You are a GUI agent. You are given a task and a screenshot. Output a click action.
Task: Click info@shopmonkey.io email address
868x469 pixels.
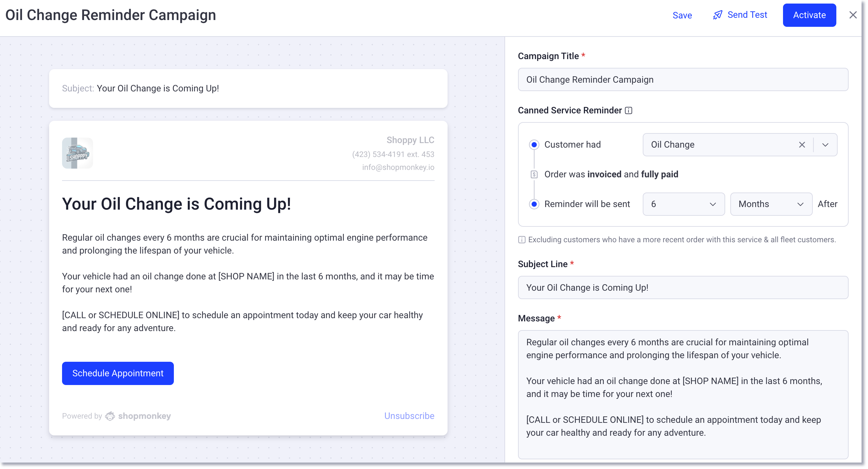pos(398,167)
